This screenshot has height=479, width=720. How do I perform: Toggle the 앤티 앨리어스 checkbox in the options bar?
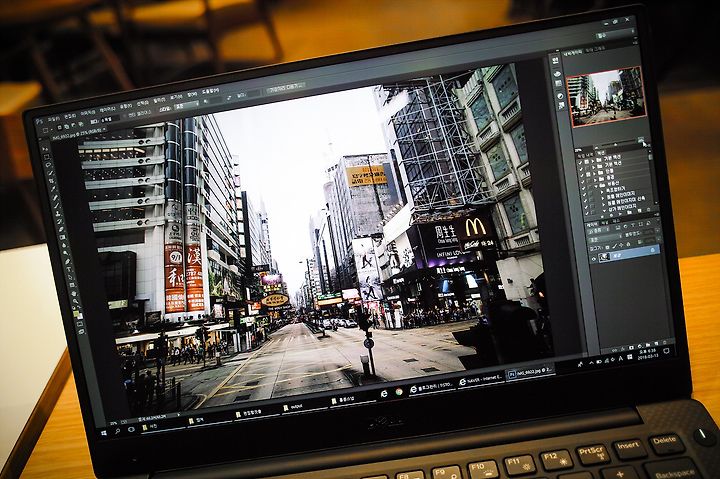(x=125, y=116)
